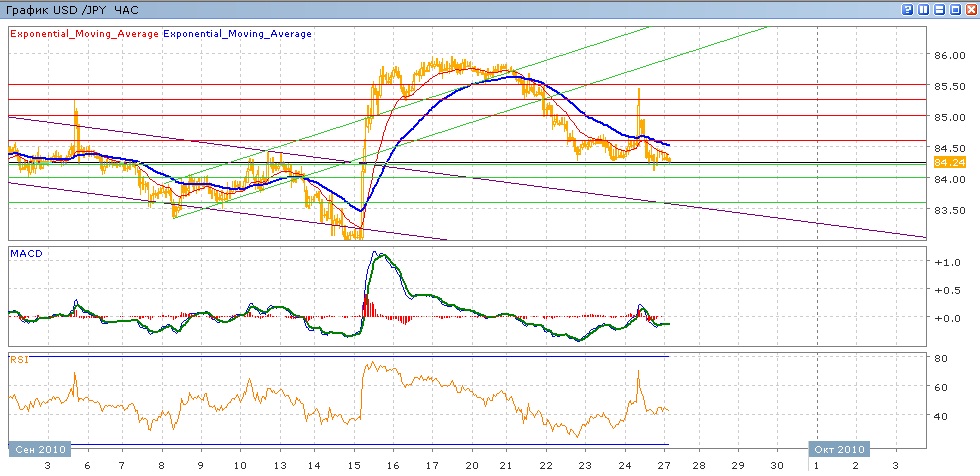980x476 pixels.
Task: Click the 86.00 price axis label
Action: tap(948, 55)
